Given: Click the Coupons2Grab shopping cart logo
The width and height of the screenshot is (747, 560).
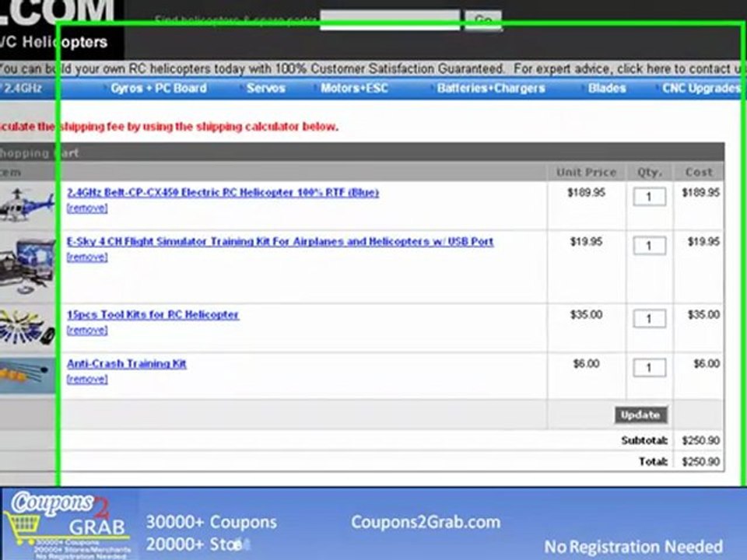Looking at the screenshot, I should (x=67, y=523).
